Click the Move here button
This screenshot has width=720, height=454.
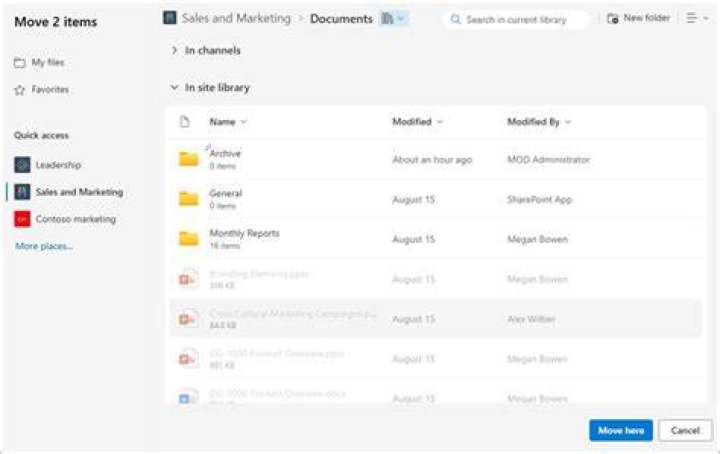[x=621, y=430]
